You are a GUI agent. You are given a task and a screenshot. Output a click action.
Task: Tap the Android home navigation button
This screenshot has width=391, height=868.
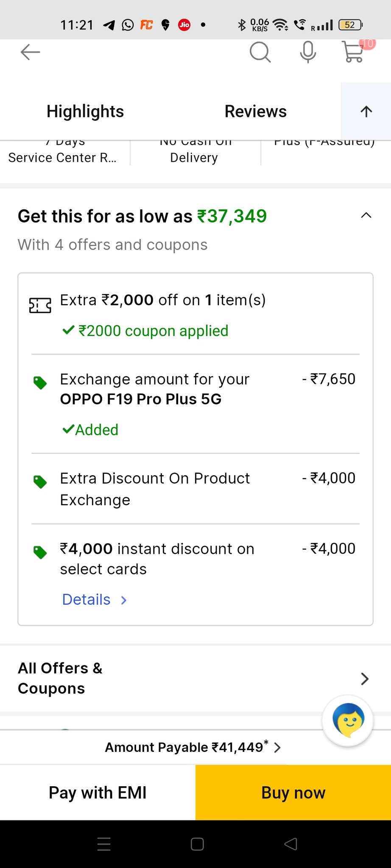[197, 844]
